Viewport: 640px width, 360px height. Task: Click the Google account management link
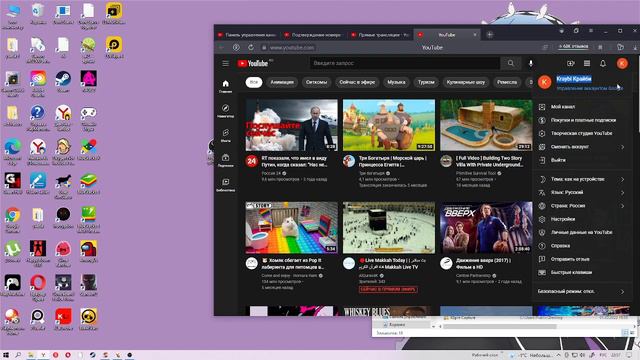589,88
